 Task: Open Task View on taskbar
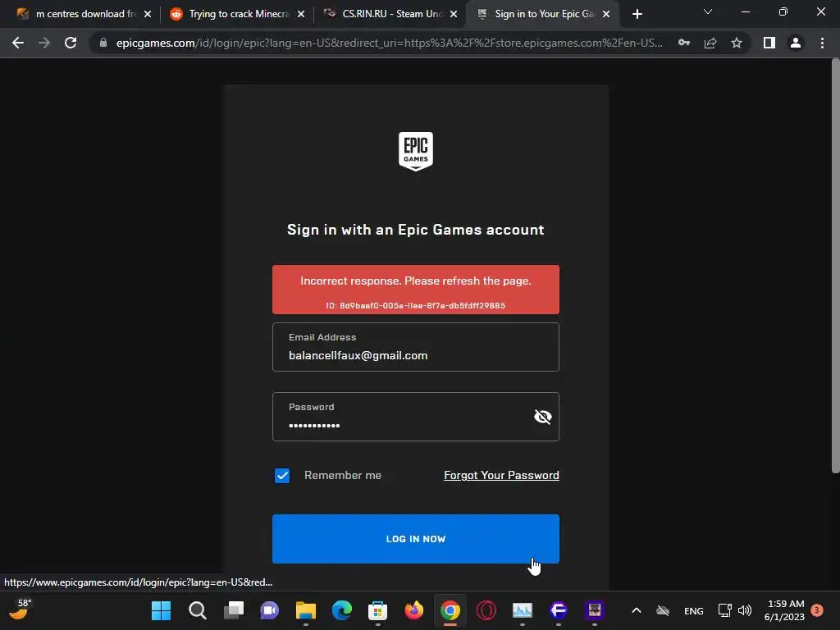(x=234, y=610)
